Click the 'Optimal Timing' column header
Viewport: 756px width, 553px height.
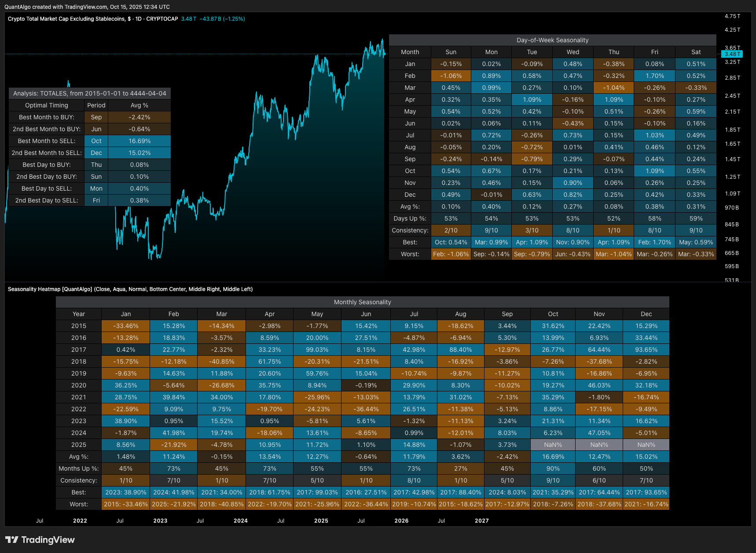tap(47, 105)
